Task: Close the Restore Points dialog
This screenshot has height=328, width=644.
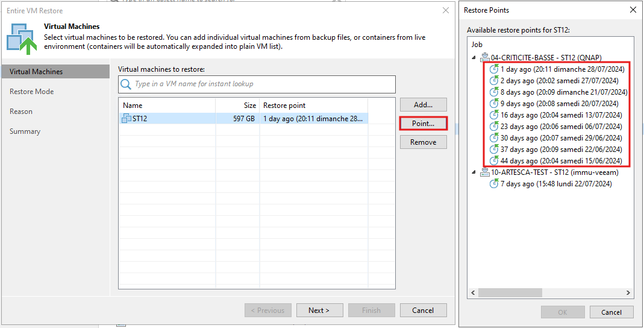Action: [x=633, y=10]
